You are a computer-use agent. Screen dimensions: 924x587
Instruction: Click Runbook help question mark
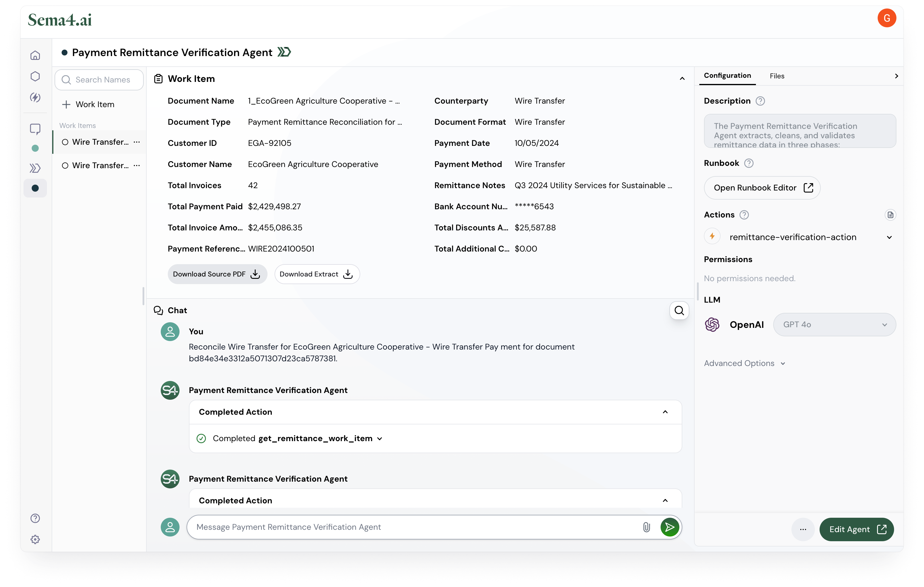748,163
